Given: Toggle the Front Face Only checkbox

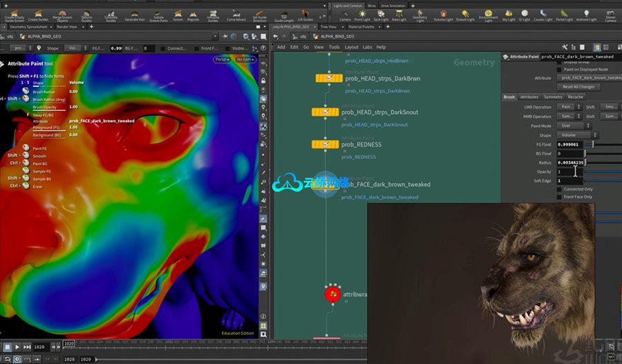Looking at the screenshot, I should pos(560,197).
